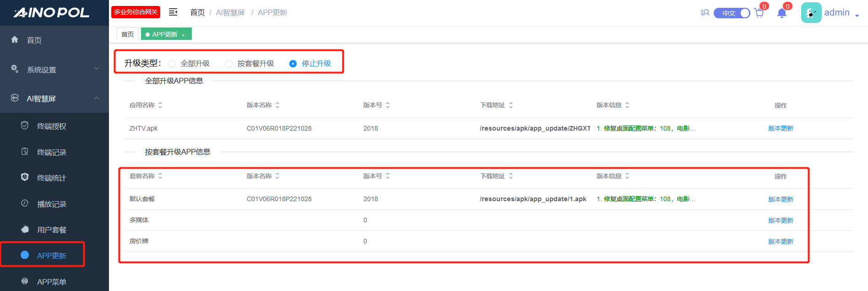Select the 按套餐升级 radio option
This screenshot has width=868, height=291.
(x=229, y=64)
